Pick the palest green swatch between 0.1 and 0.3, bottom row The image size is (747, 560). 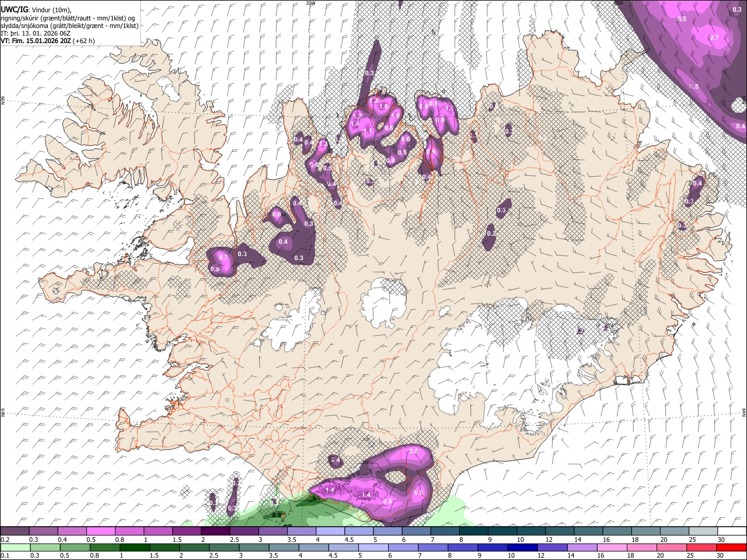(15, 547)
